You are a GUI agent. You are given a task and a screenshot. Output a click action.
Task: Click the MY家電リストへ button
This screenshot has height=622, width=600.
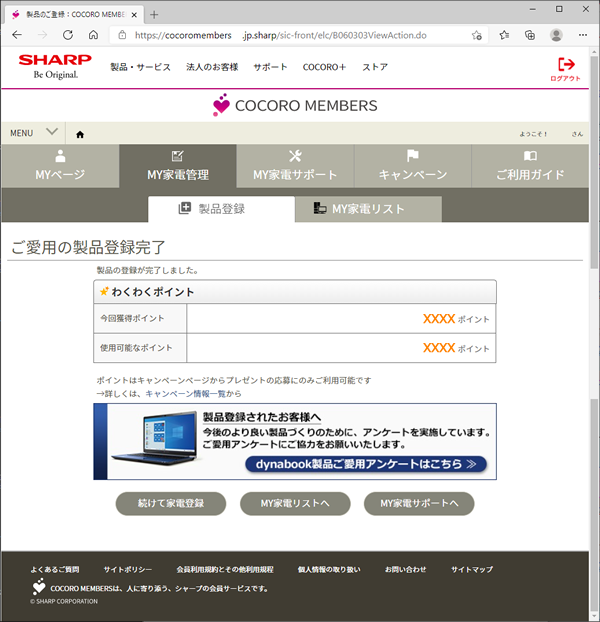(x=295, y=503)
